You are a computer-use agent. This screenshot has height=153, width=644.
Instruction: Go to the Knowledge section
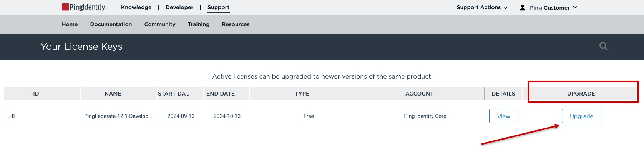click(x=136, y=7)
